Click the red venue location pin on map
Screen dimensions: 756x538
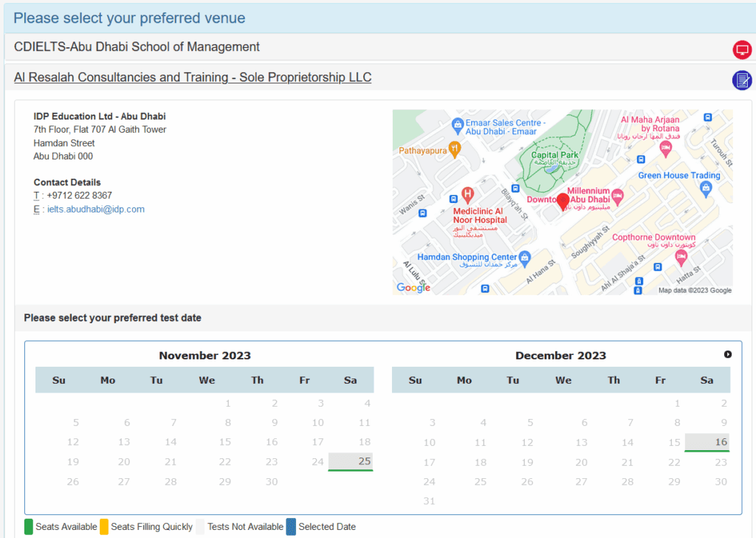[x=563, y=202]
